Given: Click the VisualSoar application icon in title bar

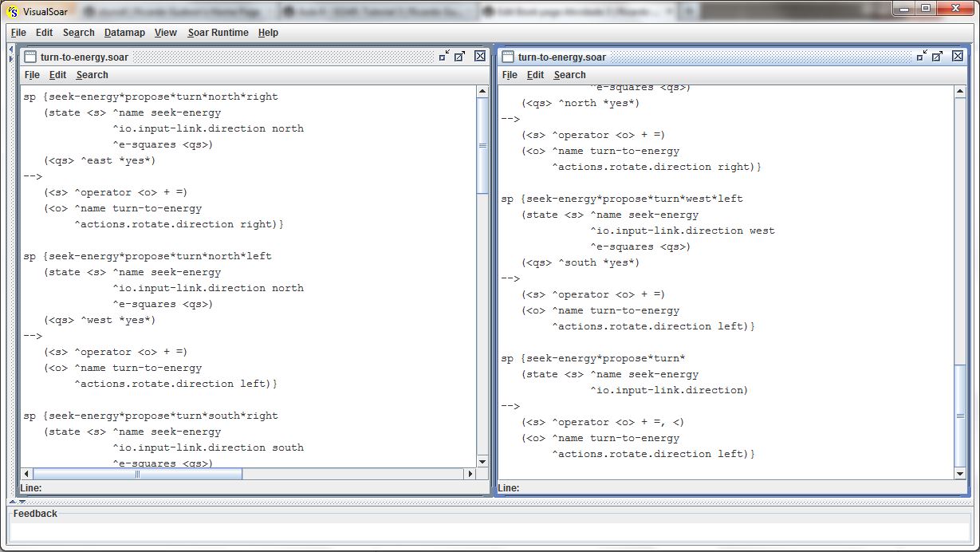Looking at the screenshot, I should click(x=12, y=10).
